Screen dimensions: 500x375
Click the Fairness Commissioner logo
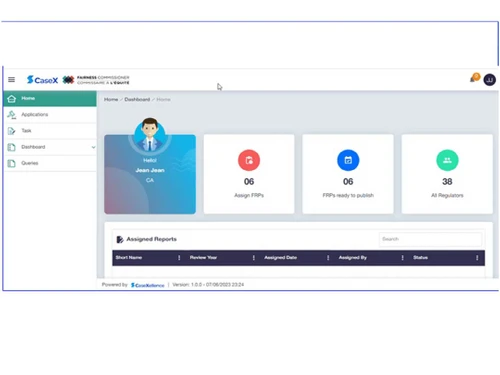click(96, 80)
